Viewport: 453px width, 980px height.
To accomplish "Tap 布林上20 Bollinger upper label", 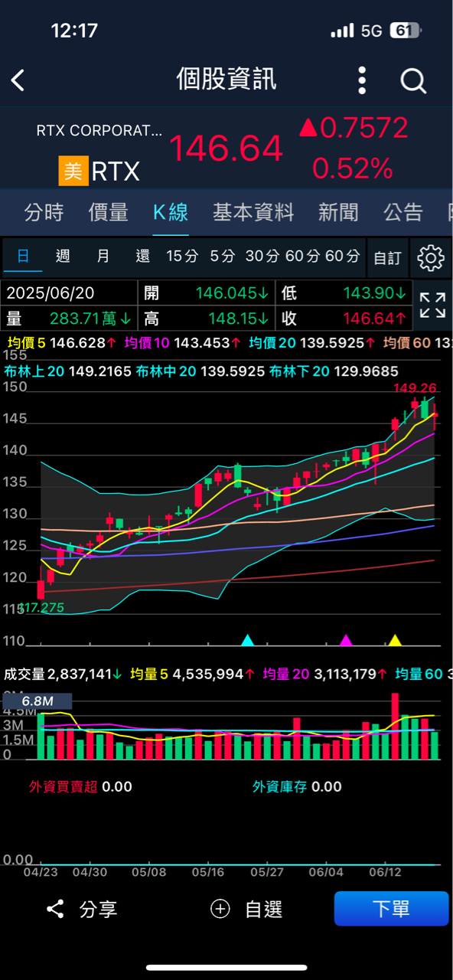I will 34,371.
